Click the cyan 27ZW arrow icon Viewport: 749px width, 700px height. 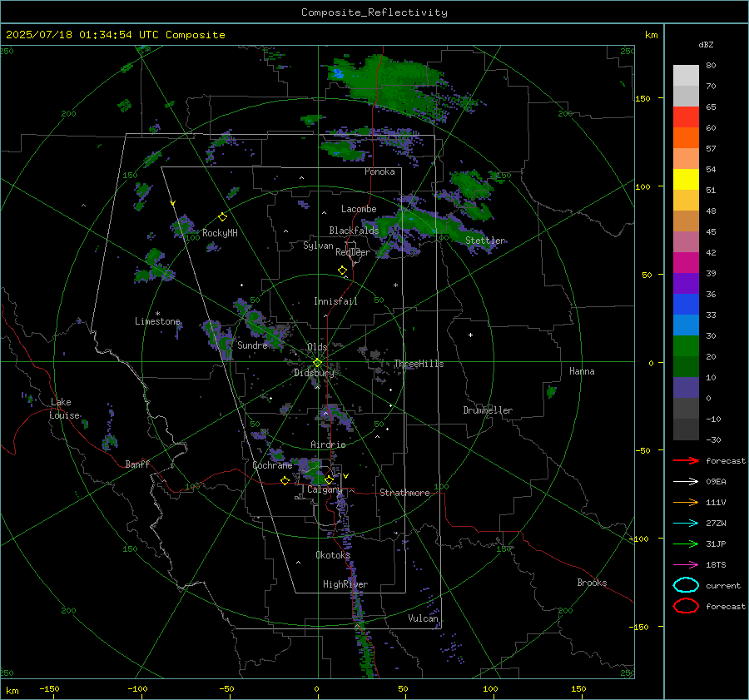pyautogui.click(x=686, y=524)
